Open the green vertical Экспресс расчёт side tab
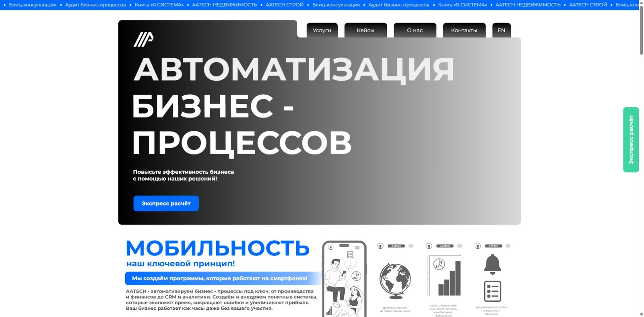The height and width of the screenshot is (317, 644). (631, 140)
